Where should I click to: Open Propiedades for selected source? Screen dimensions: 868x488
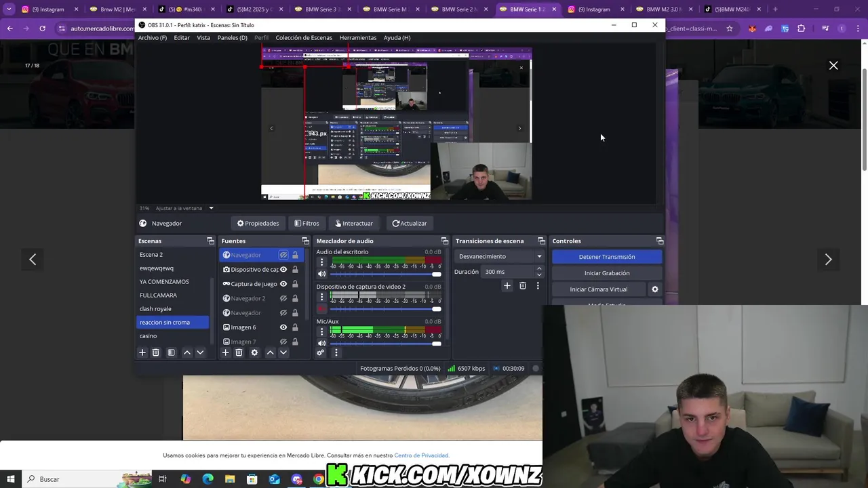[258, 223]
